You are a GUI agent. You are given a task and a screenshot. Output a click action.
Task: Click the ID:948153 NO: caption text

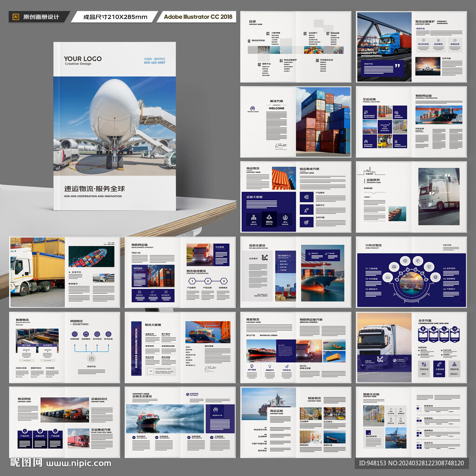[411, 463]
